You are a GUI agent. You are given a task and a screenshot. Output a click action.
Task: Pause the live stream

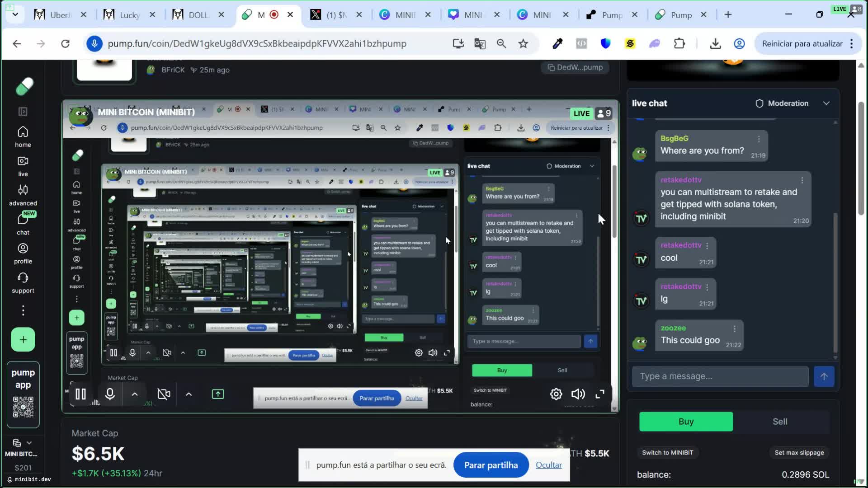point(80,394)
